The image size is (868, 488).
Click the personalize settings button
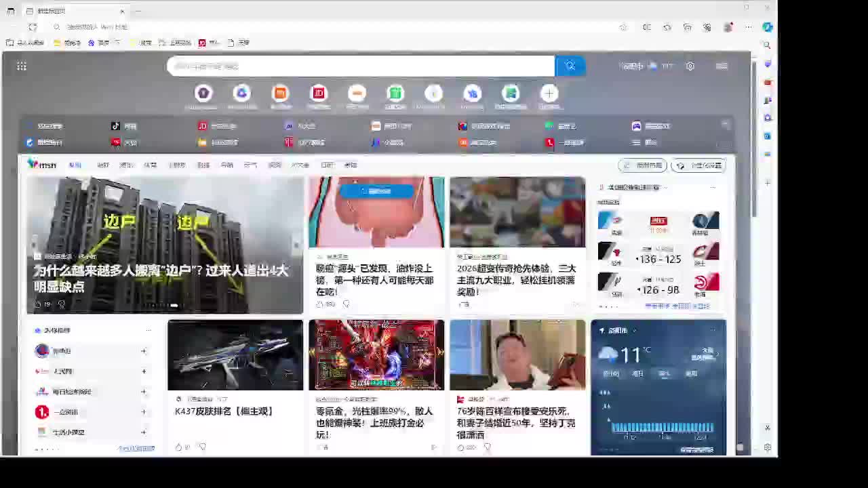click(x=698, y=165)
